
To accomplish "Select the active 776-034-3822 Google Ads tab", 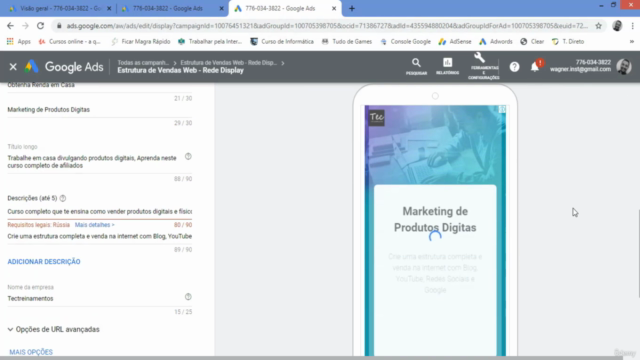I will (284, 9).
